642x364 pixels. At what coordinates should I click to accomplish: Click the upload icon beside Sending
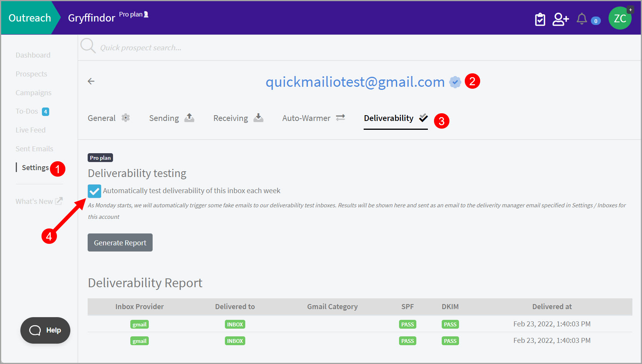point(189,117)
